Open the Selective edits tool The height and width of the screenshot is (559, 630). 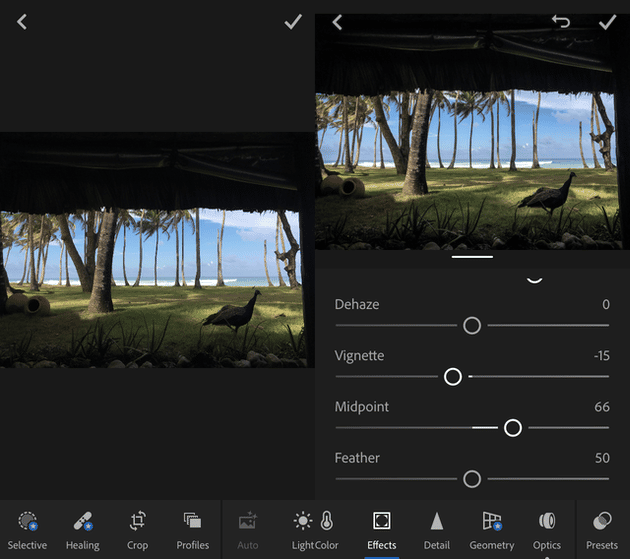[27, 530]
